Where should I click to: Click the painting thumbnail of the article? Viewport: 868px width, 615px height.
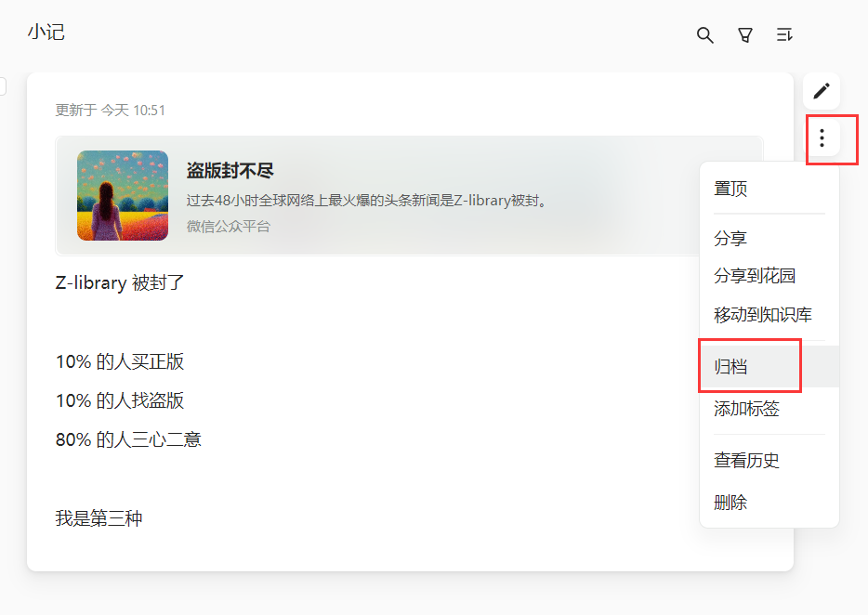tap(123, 195)
